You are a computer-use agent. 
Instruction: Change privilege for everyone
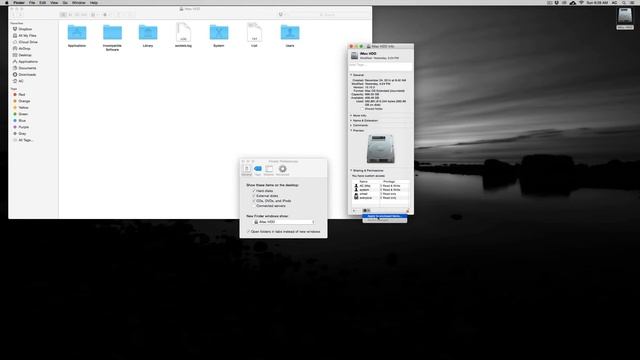(x=389, y=198)
